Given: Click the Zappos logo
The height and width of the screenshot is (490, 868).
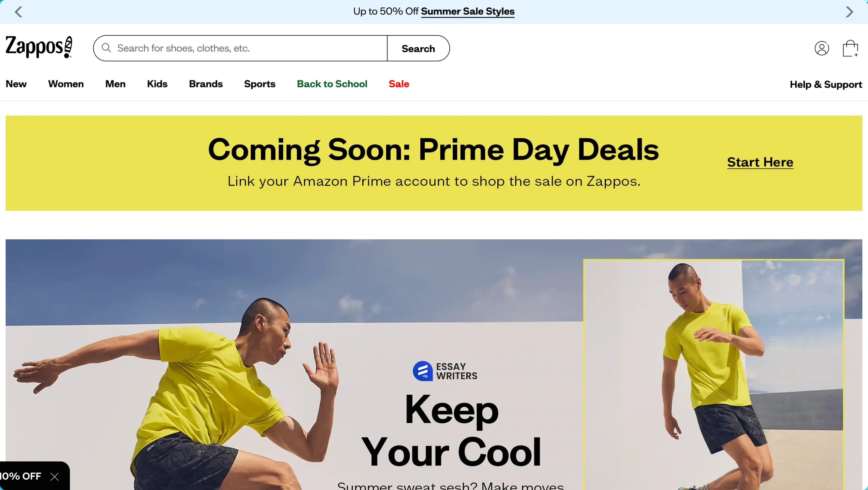Looking at the screenshot, I should [x=39, y=48].
